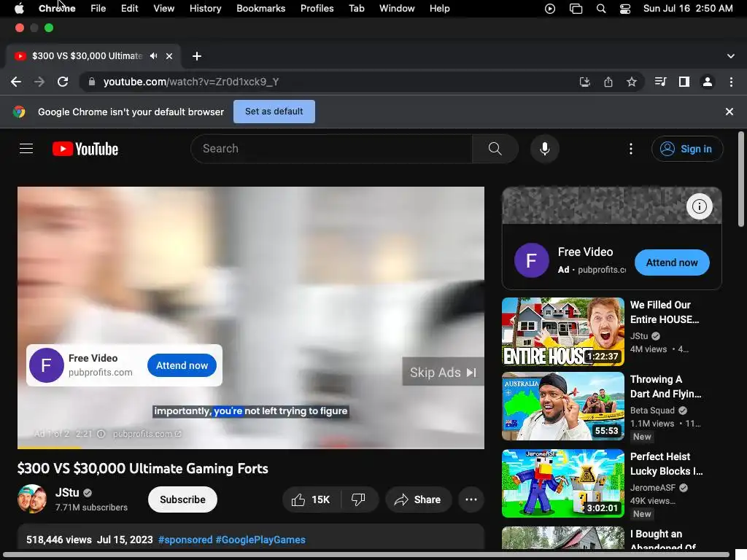747x560 pixels.
Task: Expand the tab search chevron
Action: [731, 55]
